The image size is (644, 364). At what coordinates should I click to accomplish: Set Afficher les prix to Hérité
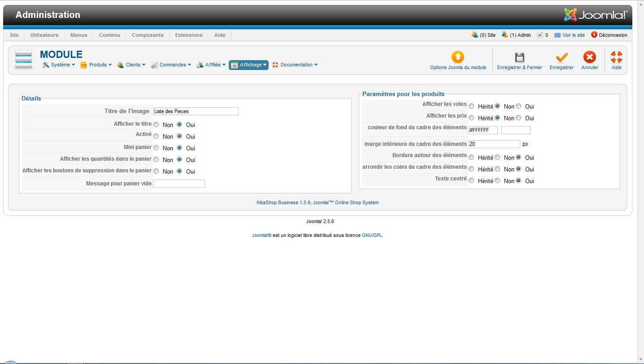pyautogui.click(x=471, y=118)
